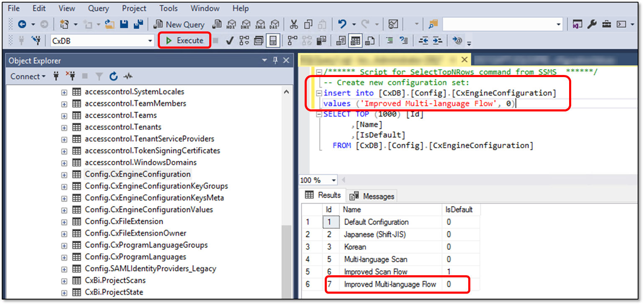
Task: Expand the Config.CxFileExtension table node
Action: pos(64,222)
